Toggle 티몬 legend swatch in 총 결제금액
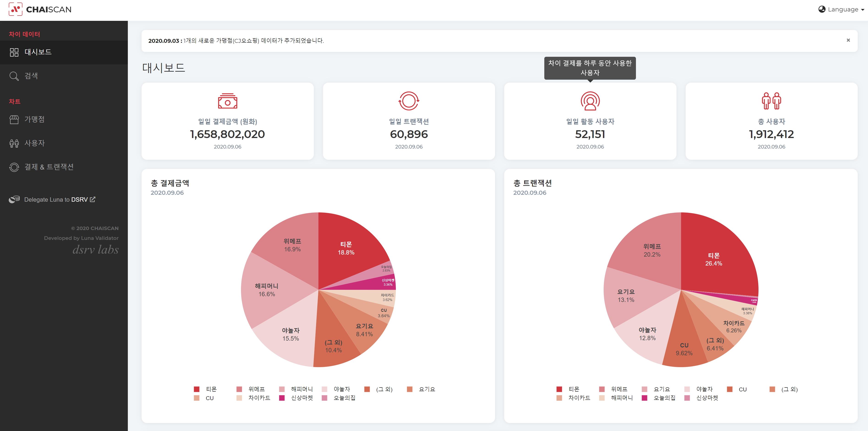Image resolution: width=868 pixels, height=431 pixels. point(197,389)
